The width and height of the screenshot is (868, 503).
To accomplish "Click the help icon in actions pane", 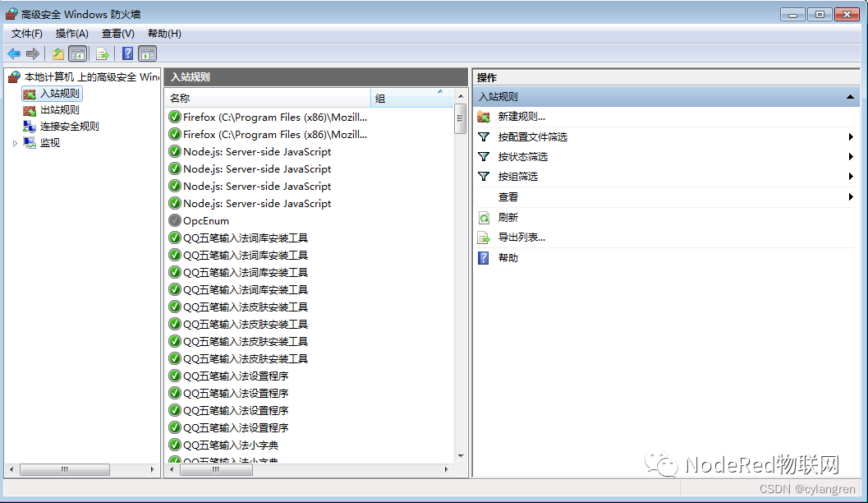I will click(x=483, y=258).
